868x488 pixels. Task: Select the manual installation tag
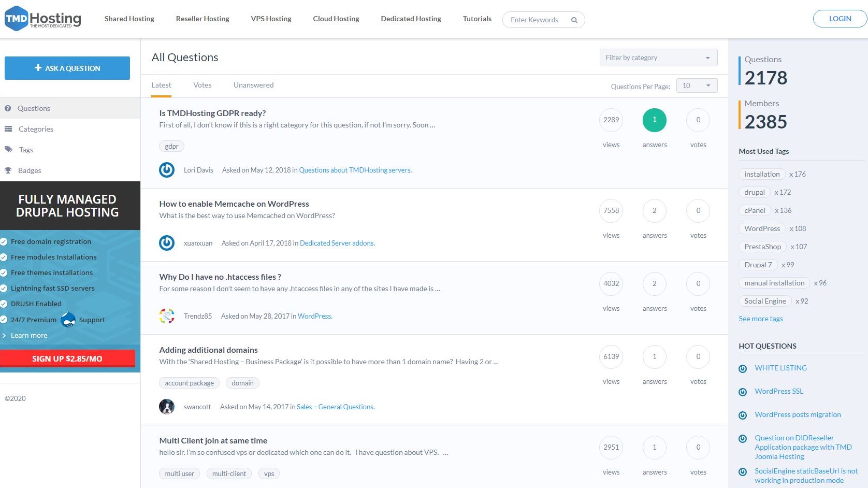[774, 283]
